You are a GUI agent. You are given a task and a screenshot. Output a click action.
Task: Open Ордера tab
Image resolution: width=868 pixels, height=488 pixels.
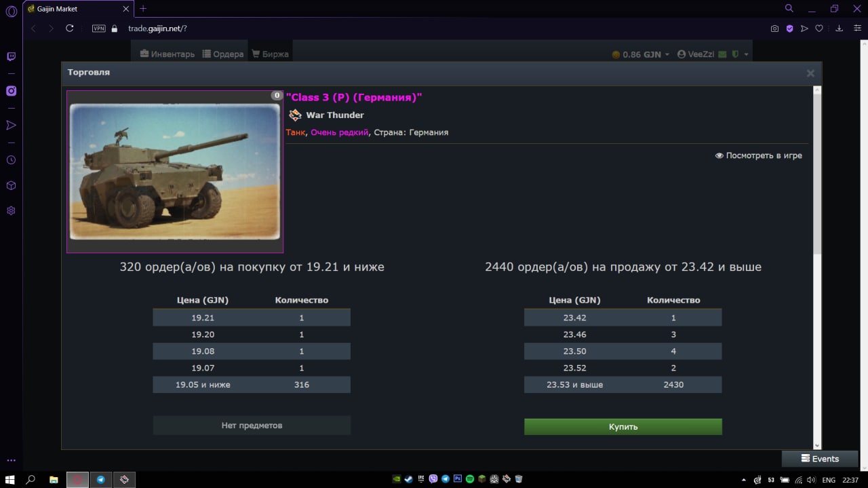223,54
